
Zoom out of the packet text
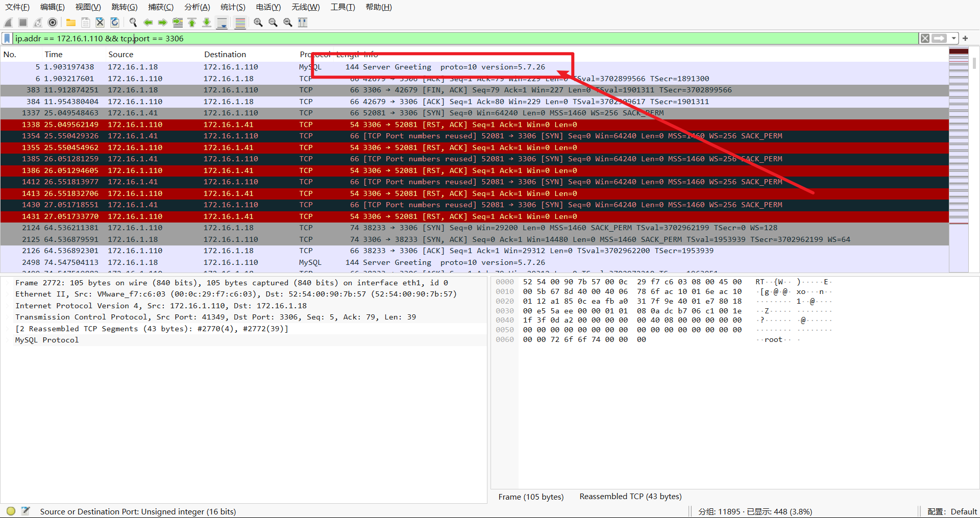273,22
